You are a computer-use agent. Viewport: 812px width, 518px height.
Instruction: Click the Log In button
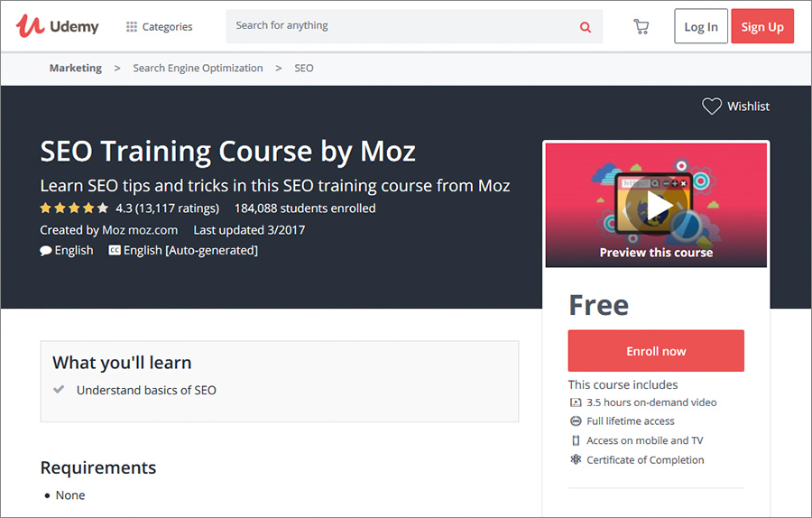(701, 26)
